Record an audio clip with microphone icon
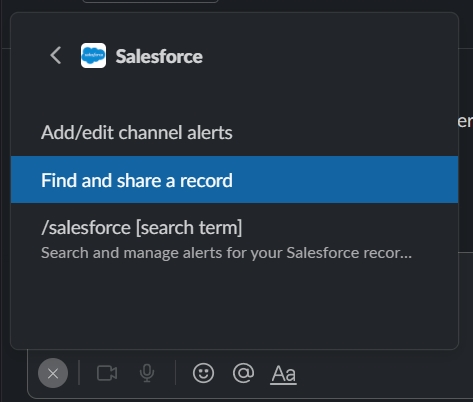473x402 pixels. click(147, 373)
